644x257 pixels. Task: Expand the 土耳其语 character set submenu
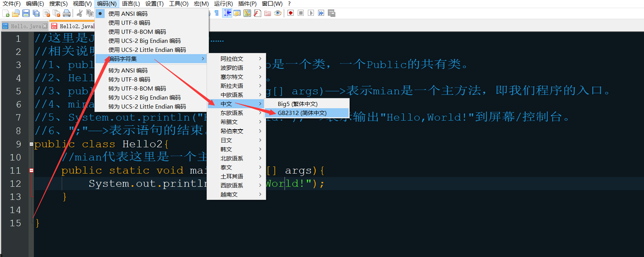click(236, 176)
